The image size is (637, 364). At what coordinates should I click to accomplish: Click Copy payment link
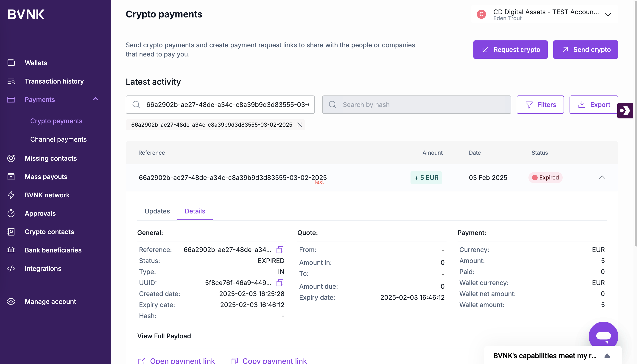click(x=269, y=361)
